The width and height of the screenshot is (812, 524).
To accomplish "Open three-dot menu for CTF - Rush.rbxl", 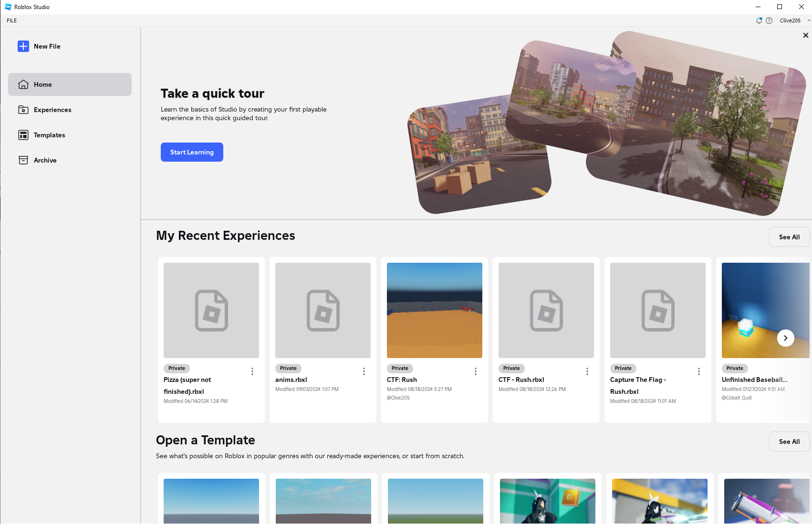I will pyautogui.click(x=587, y=371).
